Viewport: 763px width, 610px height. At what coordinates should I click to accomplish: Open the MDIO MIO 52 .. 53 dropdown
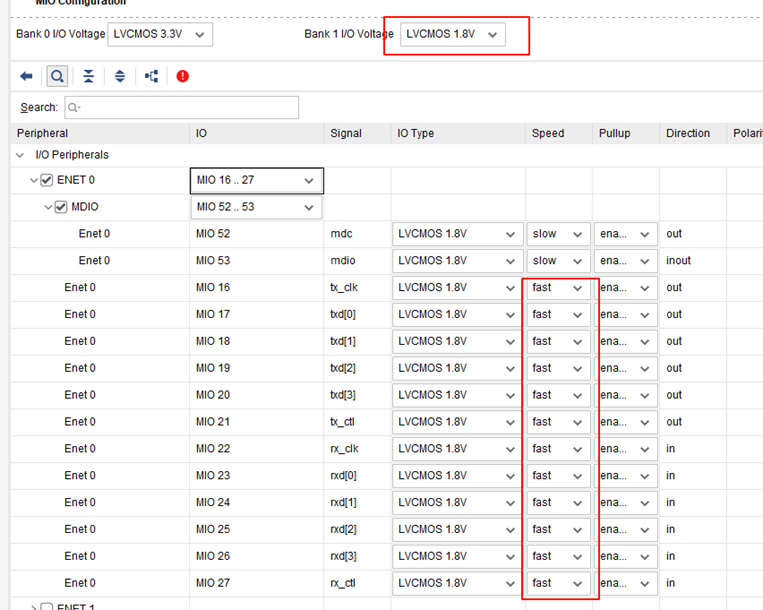point(256,207)
